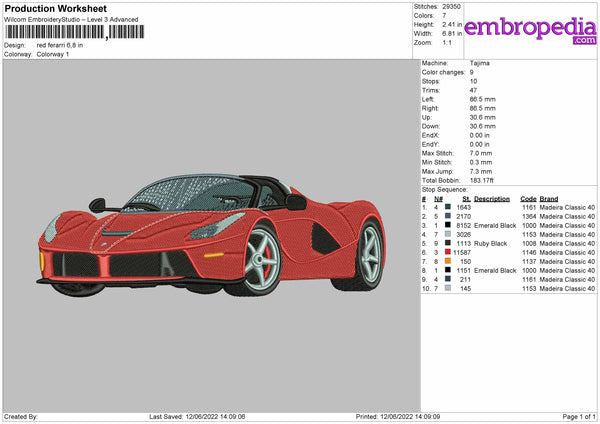
Task: Click the light blue swatch in row 10
Action: point(448,288)
